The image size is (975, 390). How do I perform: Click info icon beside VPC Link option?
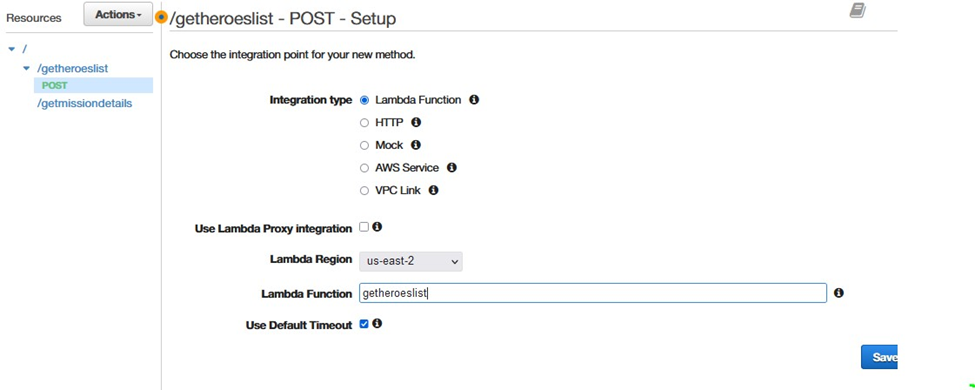[433, 190]
